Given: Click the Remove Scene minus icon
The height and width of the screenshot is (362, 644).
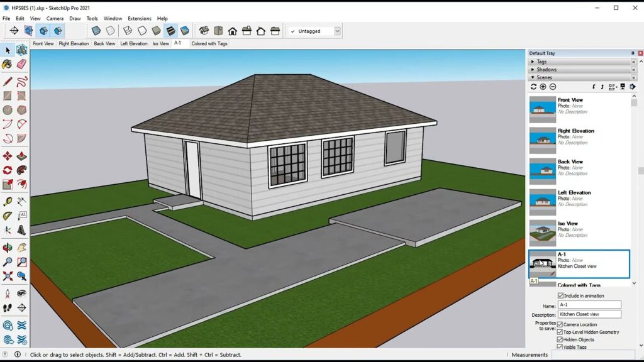Looking at the screenshot, I should point(553,87).
